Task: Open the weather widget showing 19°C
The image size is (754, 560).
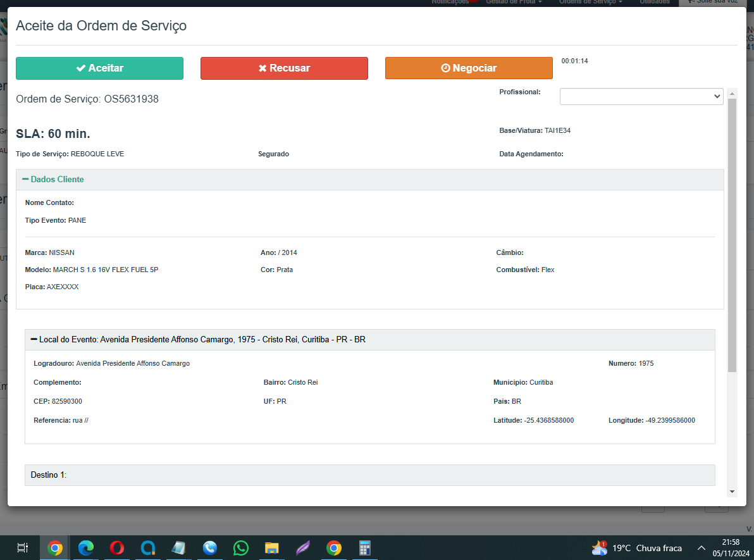Action: [x=636, y=548]
